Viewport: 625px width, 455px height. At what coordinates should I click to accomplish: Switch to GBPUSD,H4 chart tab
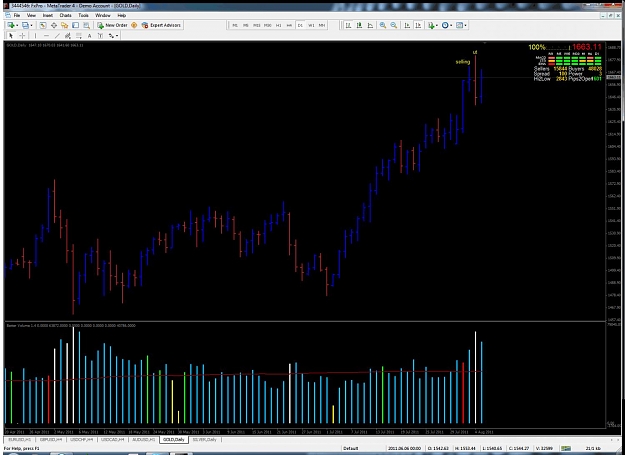(x=51, y=439)
